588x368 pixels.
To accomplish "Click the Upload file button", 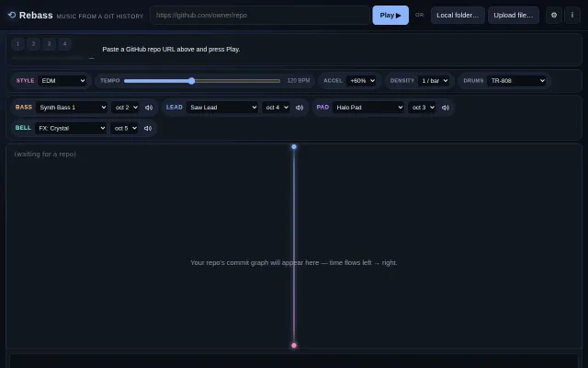I will [514, 16].
